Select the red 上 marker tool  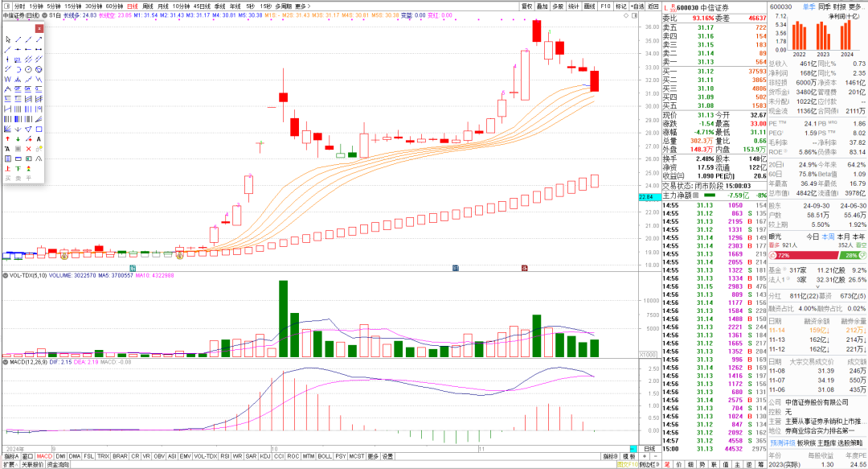8,168
